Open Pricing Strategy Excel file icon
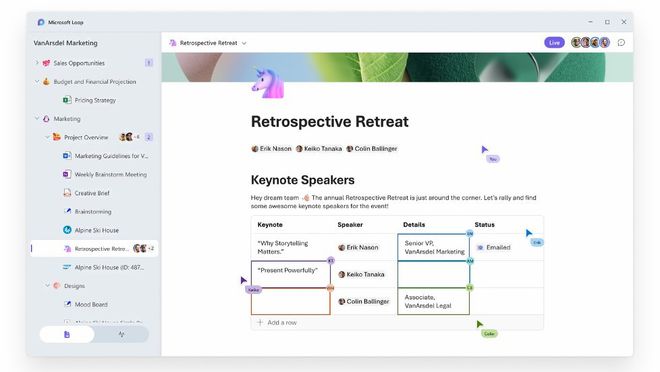 (67, 100)
